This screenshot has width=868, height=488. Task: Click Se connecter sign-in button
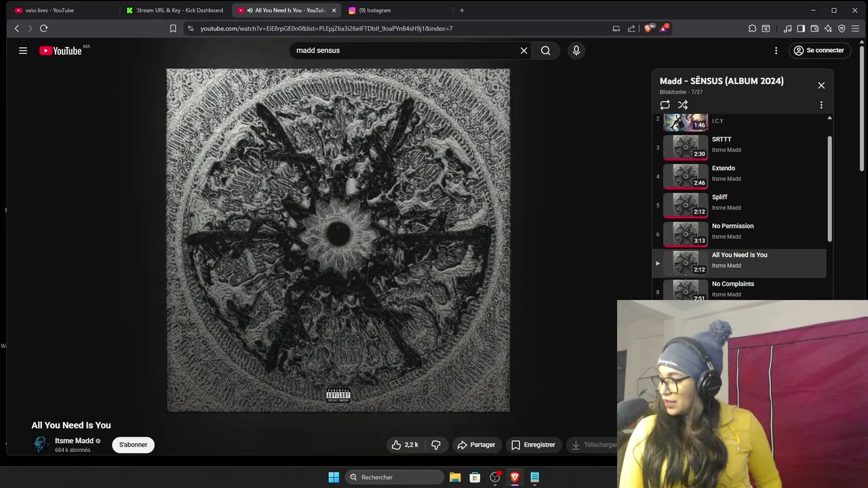[x=819, y=50]
